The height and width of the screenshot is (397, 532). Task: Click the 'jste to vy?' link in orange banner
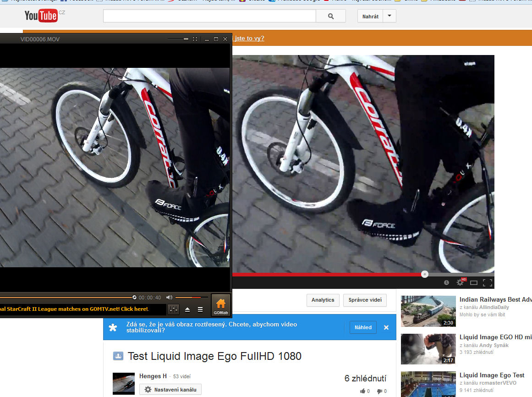249,39
